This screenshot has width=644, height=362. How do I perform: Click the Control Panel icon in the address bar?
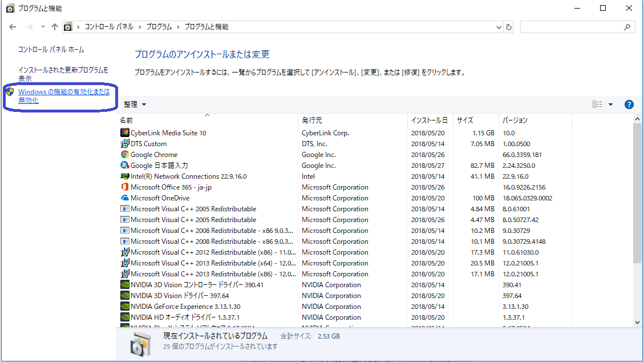point(68,26)
